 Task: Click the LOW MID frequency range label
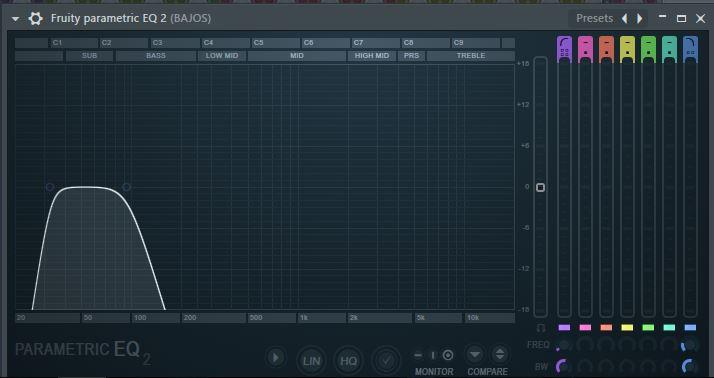pyautogui.click(x=222, y=56)
